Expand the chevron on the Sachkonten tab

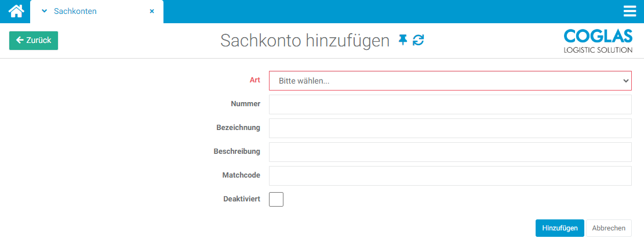44,11
